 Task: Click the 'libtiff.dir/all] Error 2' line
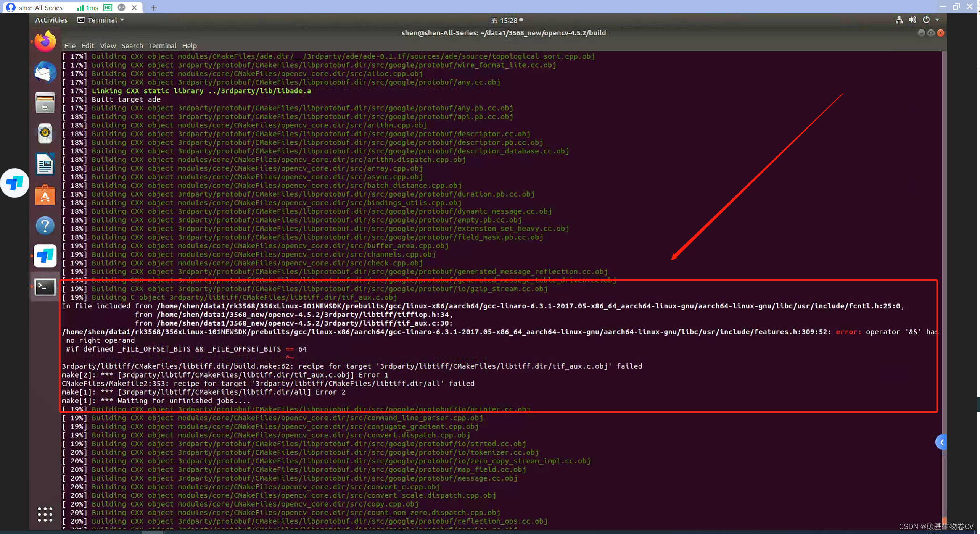[204, 392]
